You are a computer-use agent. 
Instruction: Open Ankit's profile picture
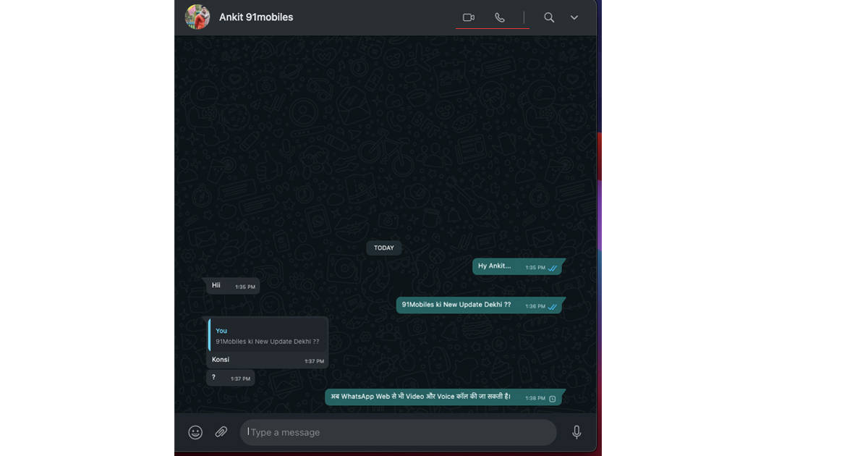coord(197,17)
